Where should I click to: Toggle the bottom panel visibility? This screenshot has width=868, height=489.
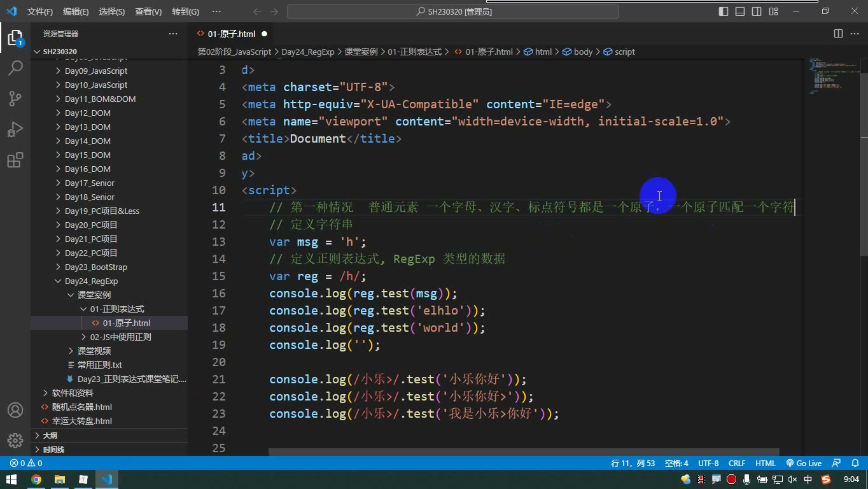pyautogui.click(x=740, y=11)
